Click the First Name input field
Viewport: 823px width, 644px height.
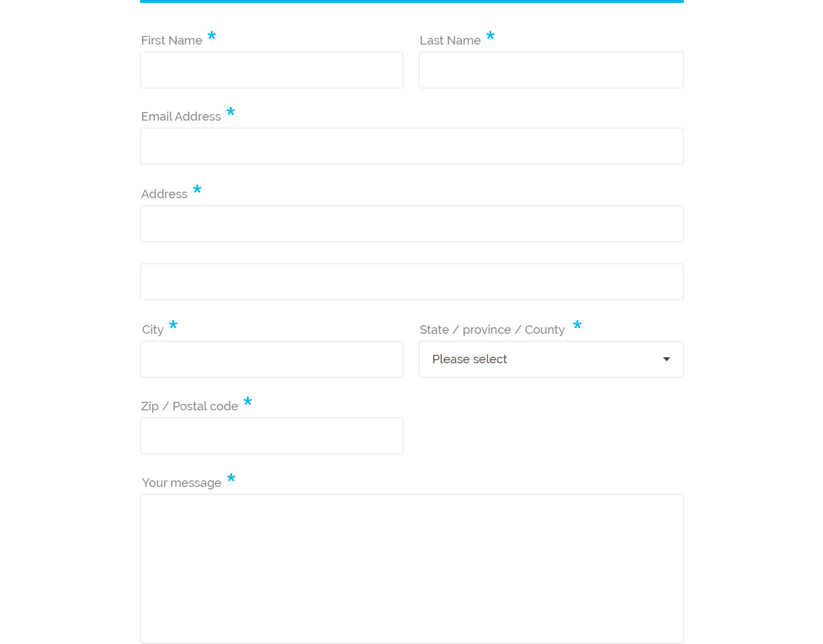pos(272,70)
